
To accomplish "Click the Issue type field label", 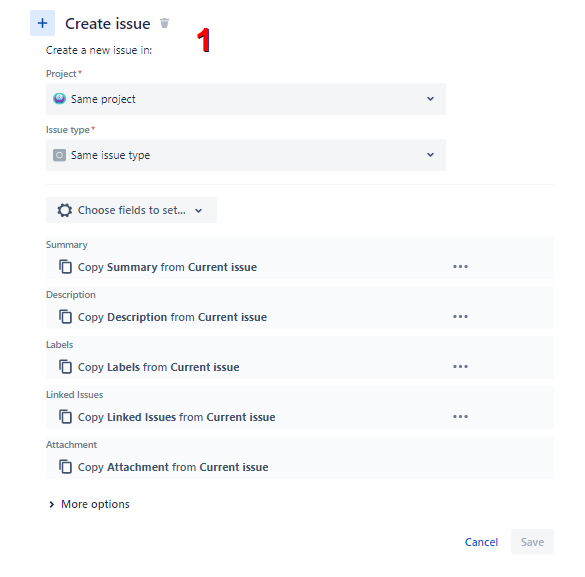I will 68,130.
